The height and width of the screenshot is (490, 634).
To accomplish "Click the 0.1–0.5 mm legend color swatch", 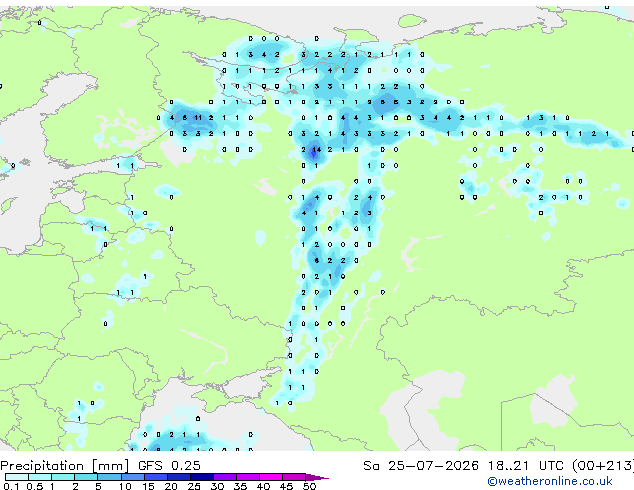I will point(17,477).
